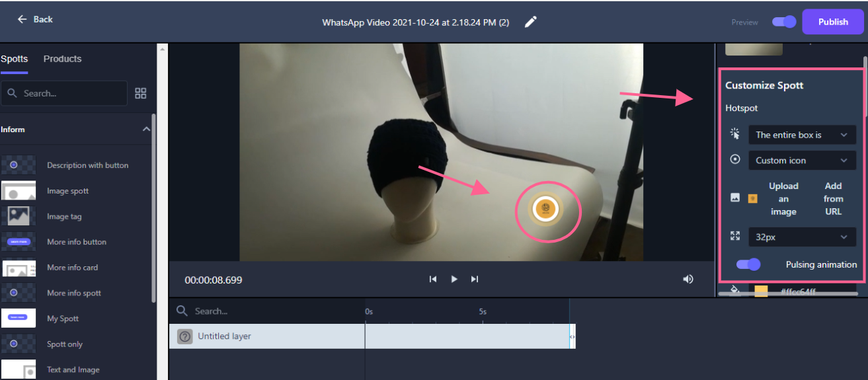Disable the Pulsing animation toggle

point(748,264)
